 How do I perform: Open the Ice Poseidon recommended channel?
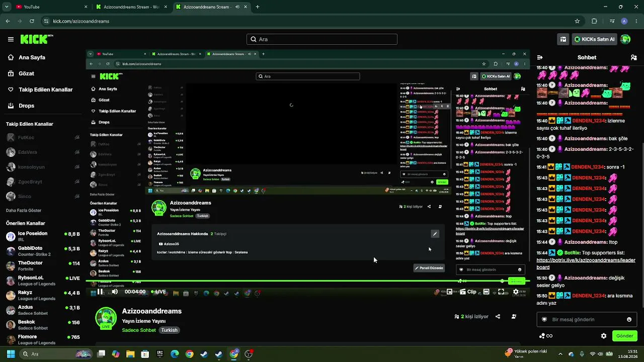43,236
